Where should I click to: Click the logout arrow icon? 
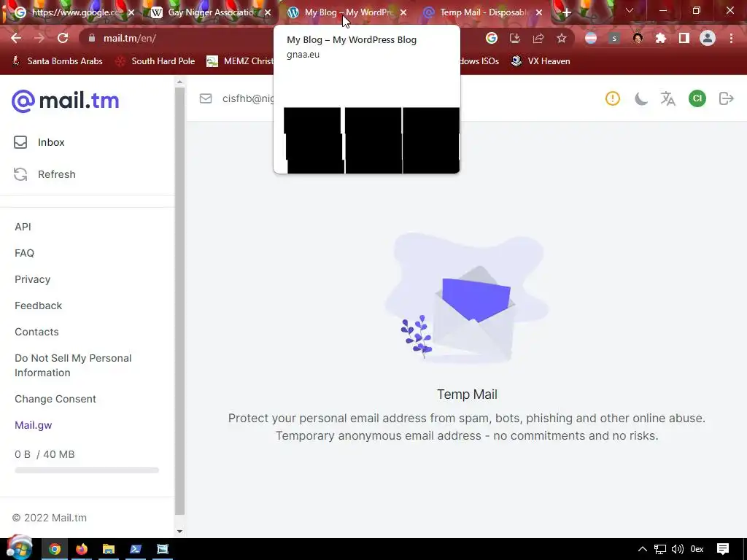727,98
